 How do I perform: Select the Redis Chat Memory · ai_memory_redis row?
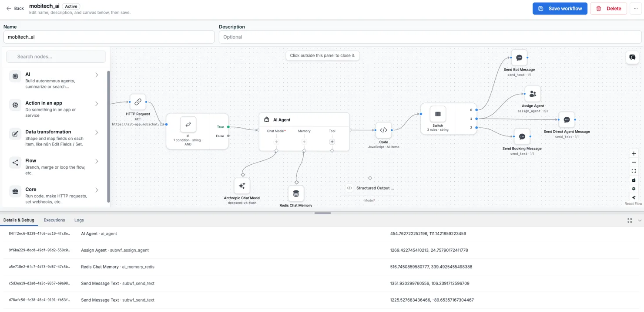(x=322, y=267)
